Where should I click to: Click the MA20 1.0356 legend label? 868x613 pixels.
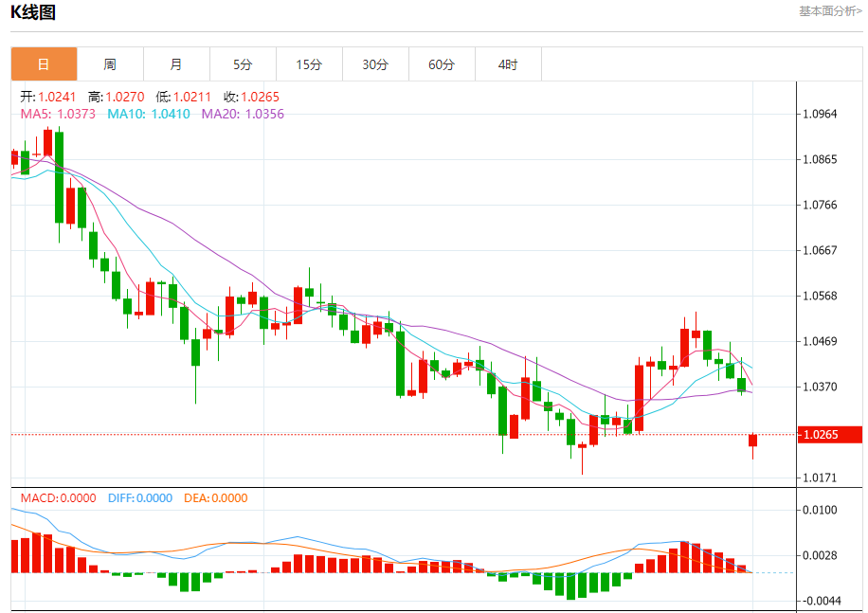coord(242,114)
